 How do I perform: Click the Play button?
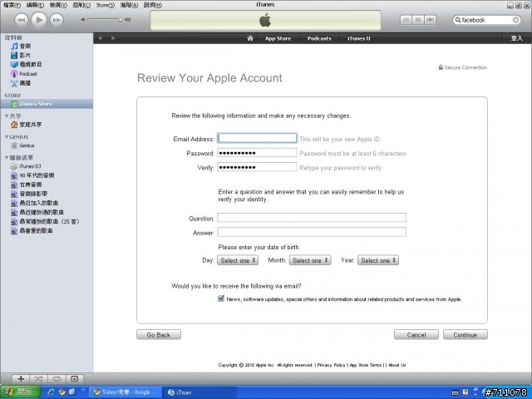[39, 20]
